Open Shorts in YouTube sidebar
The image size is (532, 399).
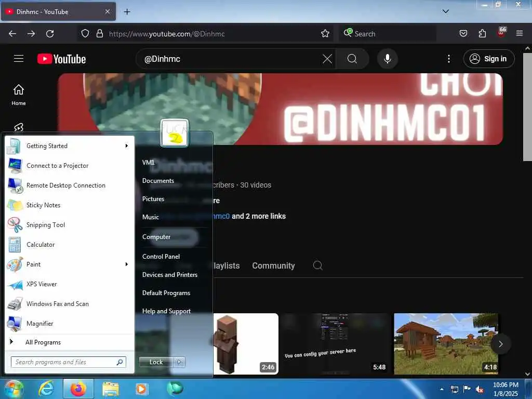tap(19, 127)
